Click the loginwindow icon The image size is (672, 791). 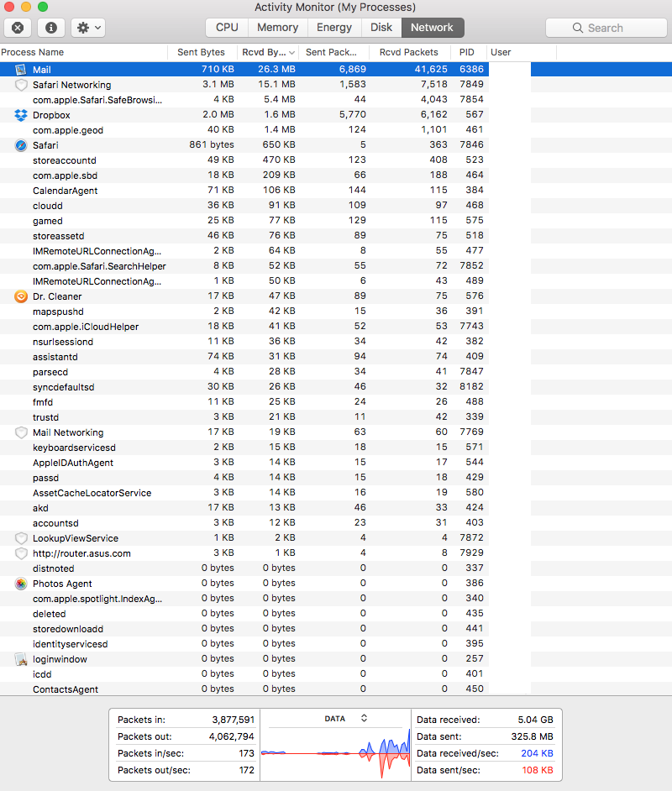(x=21, y=659)
